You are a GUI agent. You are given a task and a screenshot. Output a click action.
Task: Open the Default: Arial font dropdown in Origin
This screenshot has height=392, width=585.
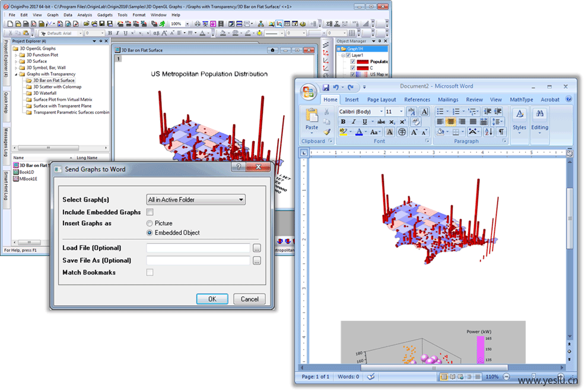80,33
